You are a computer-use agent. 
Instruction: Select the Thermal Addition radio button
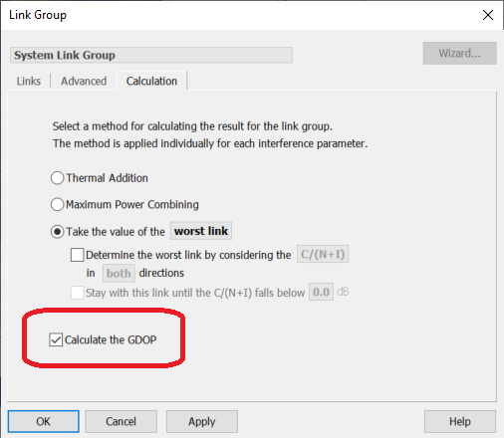(x=57, y=178)
